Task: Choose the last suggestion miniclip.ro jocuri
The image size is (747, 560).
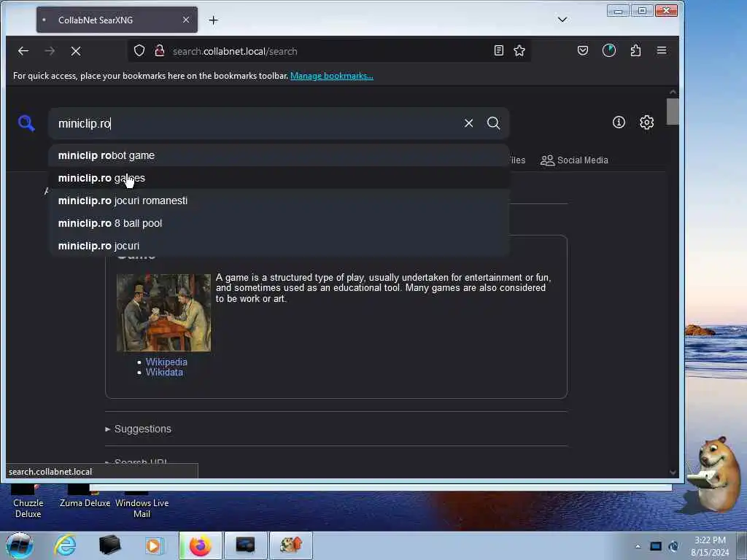Action: click(279, 246)
